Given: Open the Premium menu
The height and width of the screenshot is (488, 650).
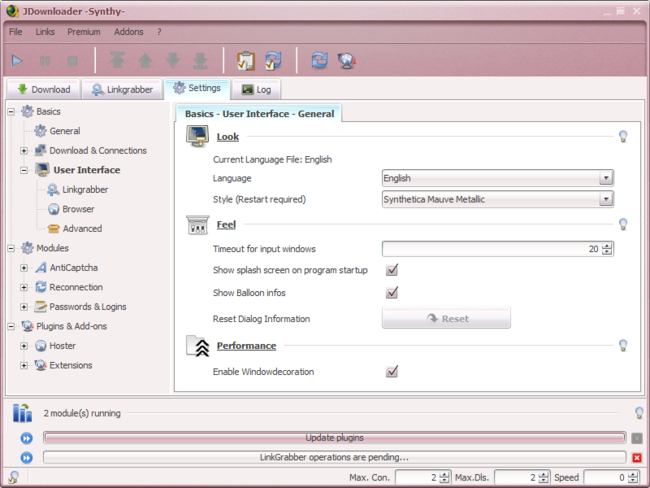Looking at the screenshot, I should pyautogui.click(x=84, y=32).
